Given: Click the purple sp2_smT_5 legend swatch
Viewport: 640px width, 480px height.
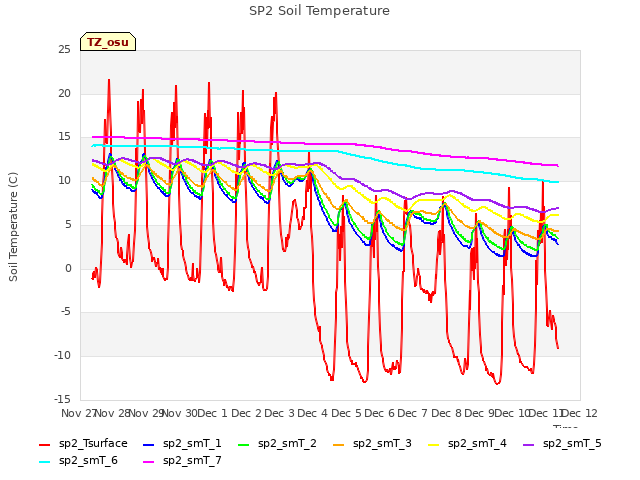Looking at the screenshot, I should point(529,445).
